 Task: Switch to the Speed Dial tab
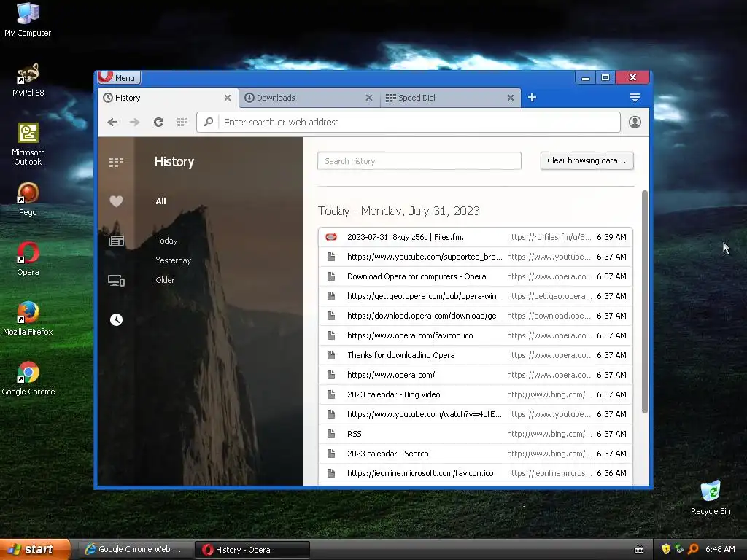[x=450, y=98]
